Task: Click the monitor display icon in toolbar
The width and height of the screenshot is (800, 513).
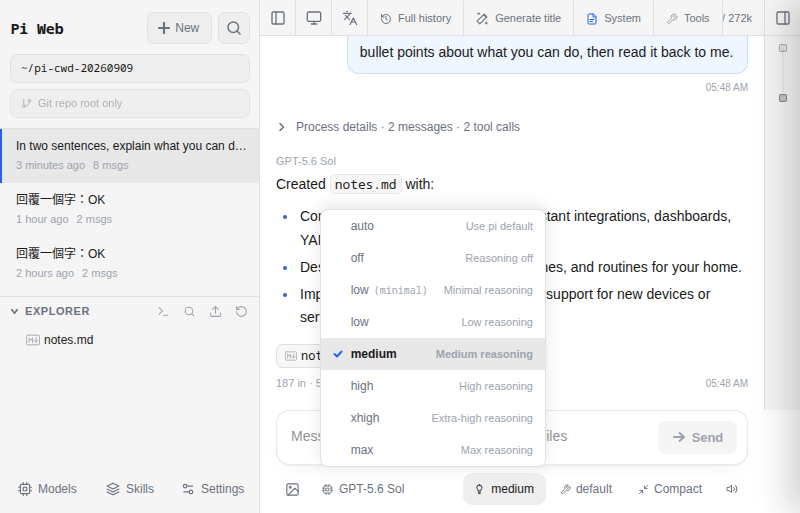Action: click(314, 18)
